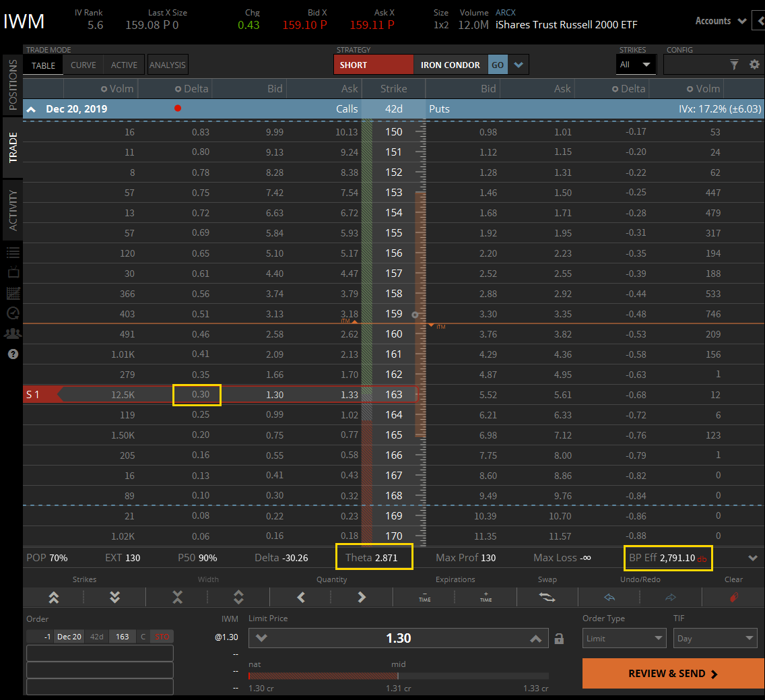Click the Follow traders people icon
The width and height of the screenshot is (765, 700).
[x=13, y=333]
